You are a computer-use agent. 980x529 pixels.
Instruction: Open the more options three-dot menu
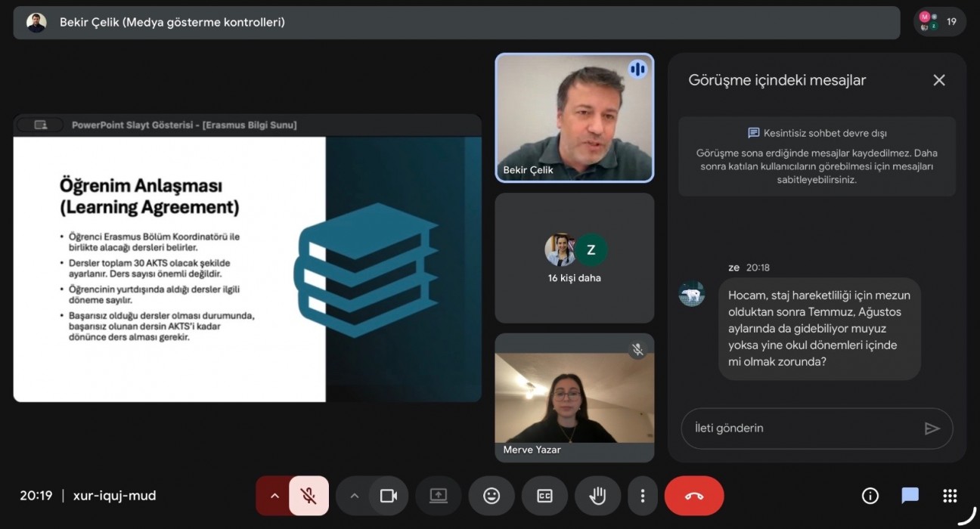click(643, 496)
